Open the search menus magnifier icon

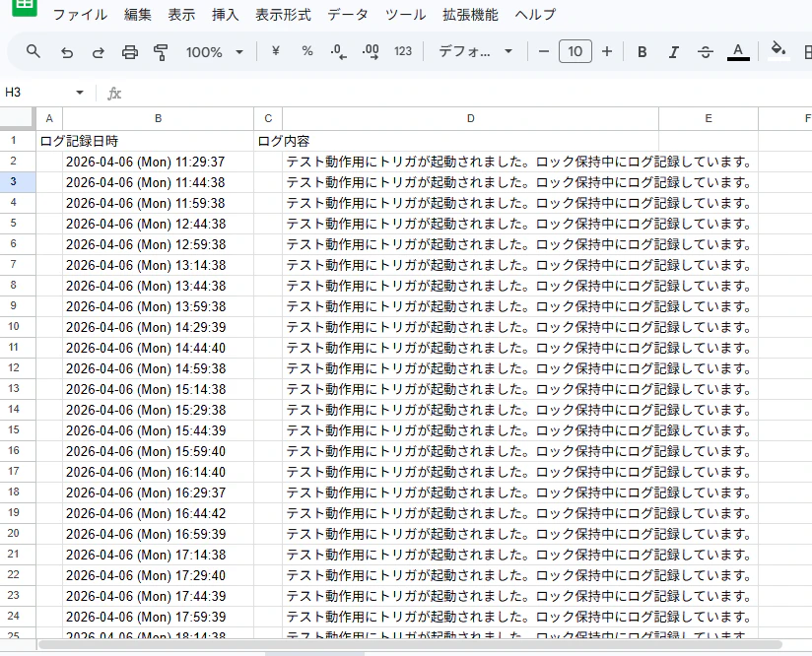pos(34,52)
